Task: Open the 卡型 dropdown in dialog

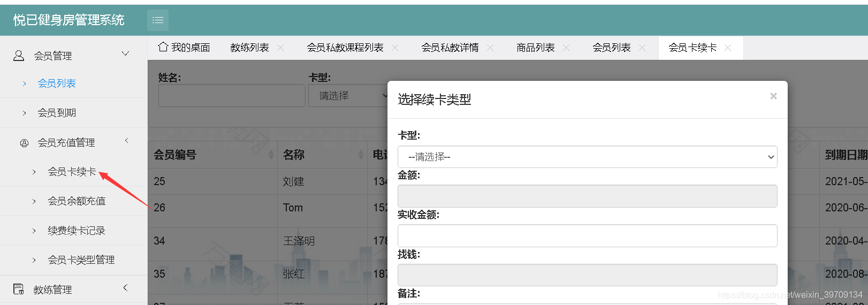Action: pos(587,157)
